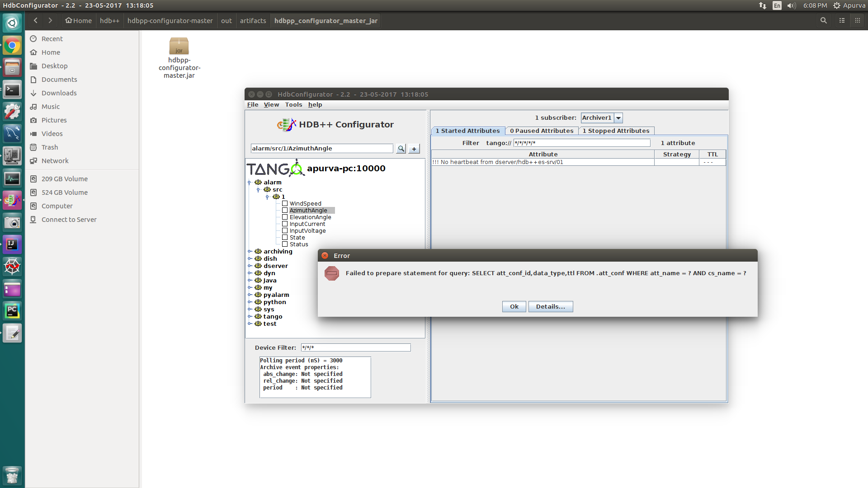Expand the archiving tree node
868x488 pixels.
click(250, 251)
